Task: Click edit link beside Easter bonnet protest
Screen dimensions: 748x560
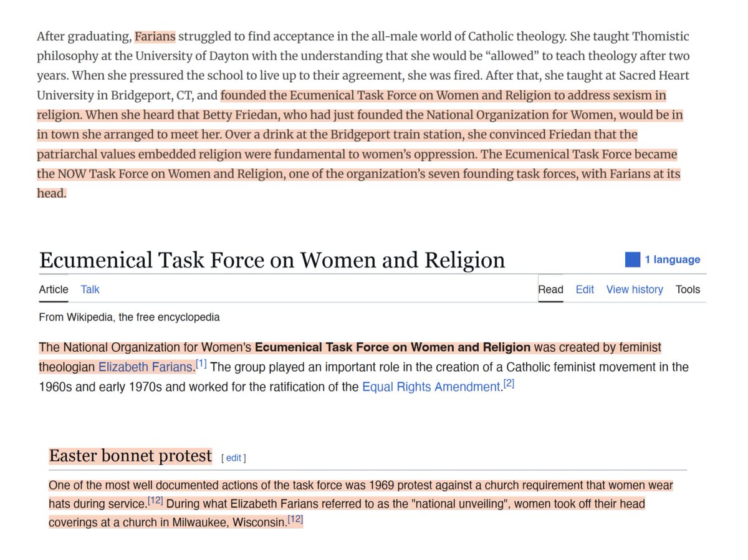Action: click(x=234, y=458)
